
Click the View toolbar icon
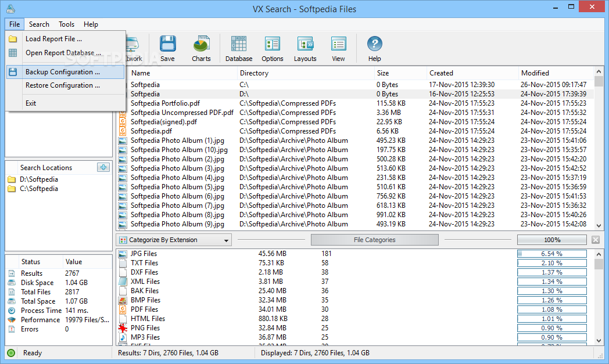tap(338, 44)
